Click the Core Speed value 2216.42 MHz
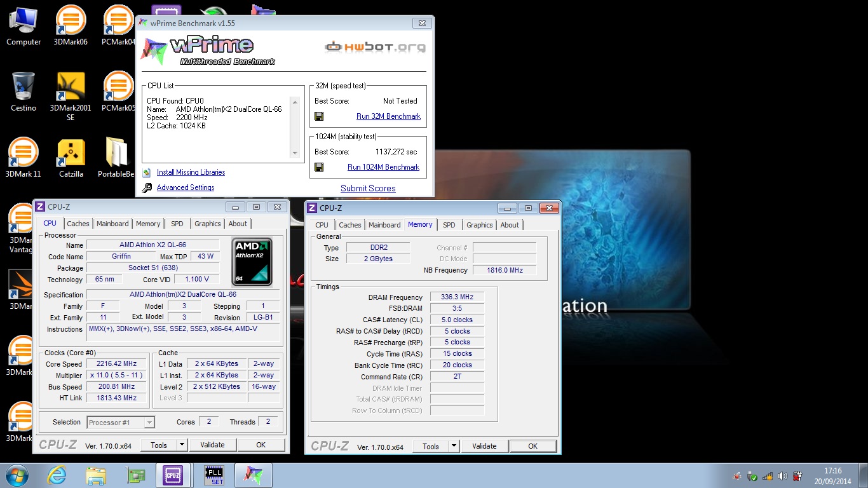The height and width of the screenshot is (488, 868). (117, 364)
